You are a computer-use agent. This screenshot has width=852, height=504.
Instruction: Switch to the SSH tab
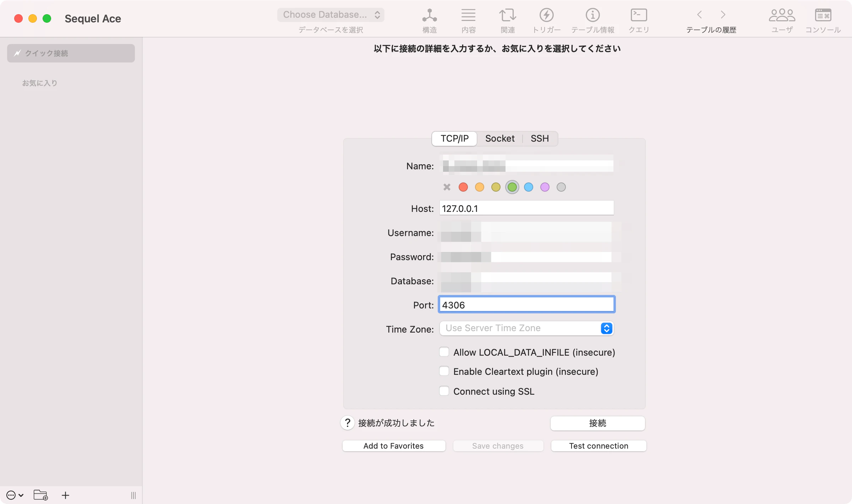point(540,138)
